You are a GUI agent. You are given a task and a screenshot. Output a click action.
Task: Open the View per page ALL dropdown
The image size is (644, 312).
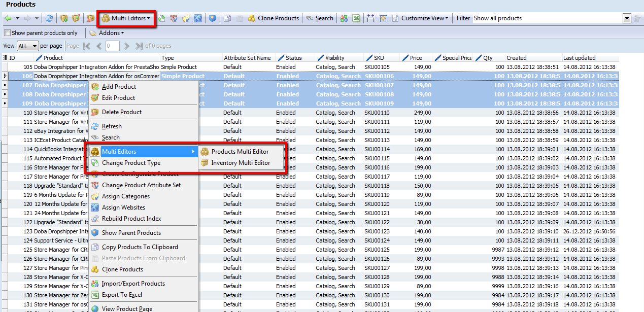coord(27,46)
